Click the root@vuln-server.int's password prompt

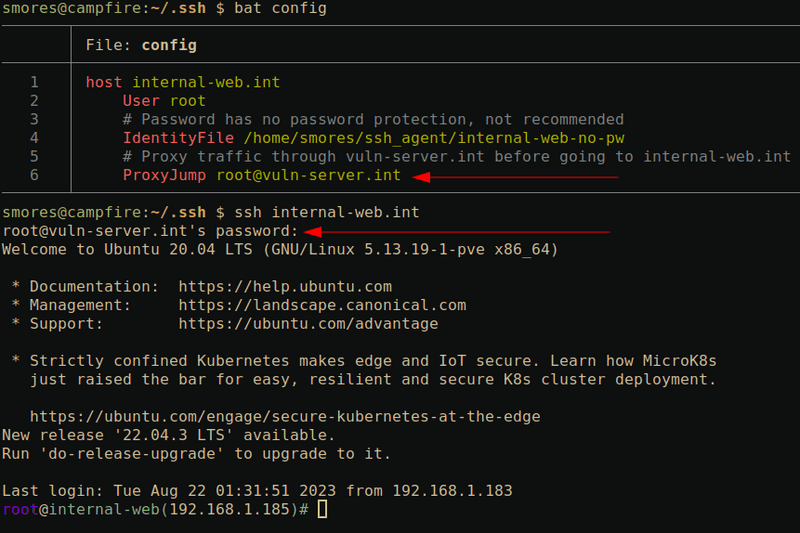point(150,231)
